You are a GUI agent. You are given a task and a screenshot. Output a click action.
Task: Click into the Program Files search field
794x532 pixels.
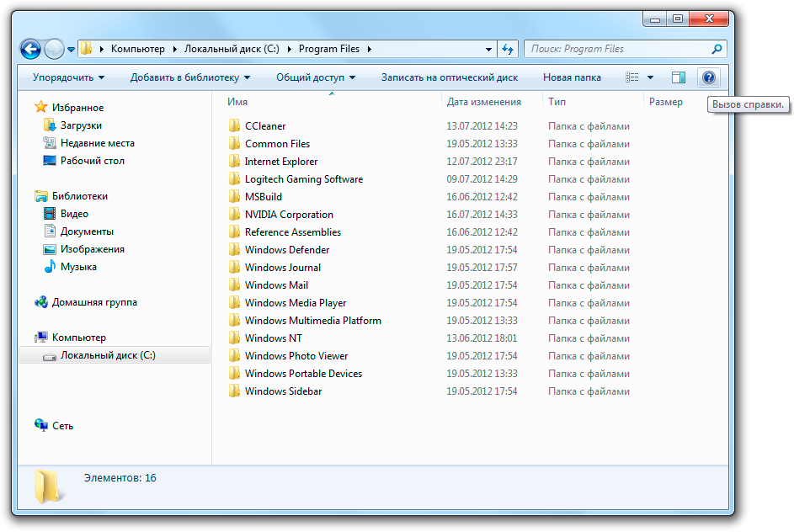[x=618, y=49]
